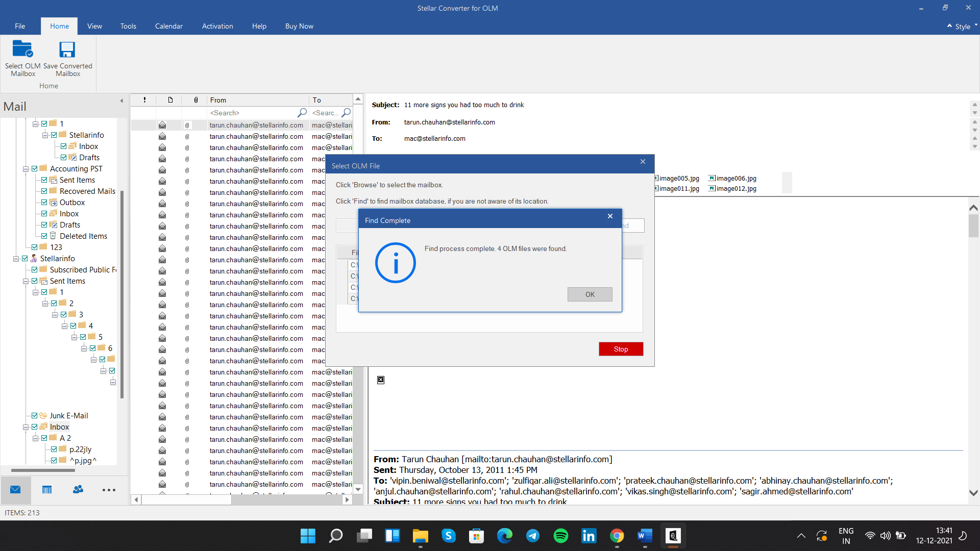The height and width of the screenshot is (551, 980).
Task: Collapse the Sent Items tree node under Stellarinfo
Action: click(x=26, y=281)
